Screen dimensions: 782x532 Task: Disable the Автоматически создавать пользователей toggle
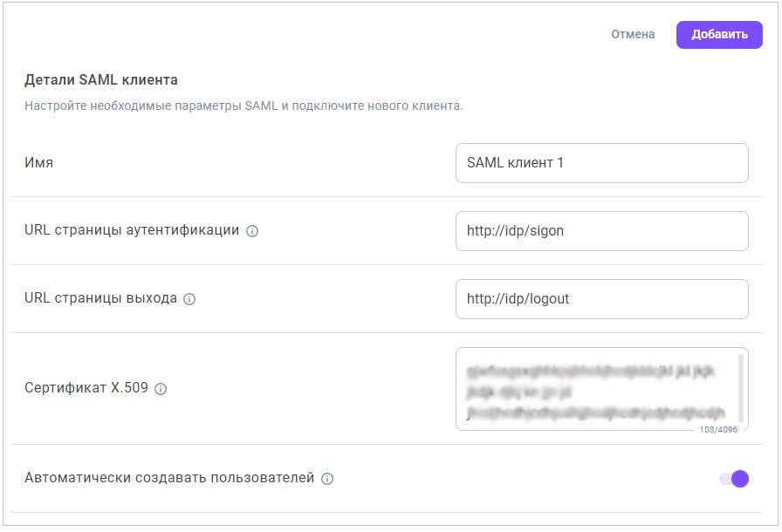(x=734, y=479)
